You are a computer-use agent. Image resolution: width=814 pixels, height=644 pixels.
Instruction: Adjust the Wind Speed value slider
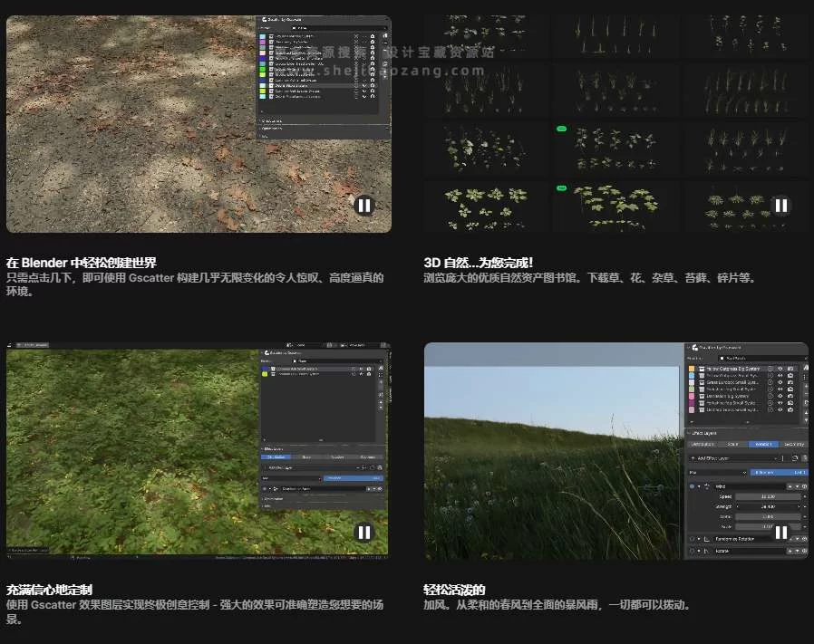767,497
